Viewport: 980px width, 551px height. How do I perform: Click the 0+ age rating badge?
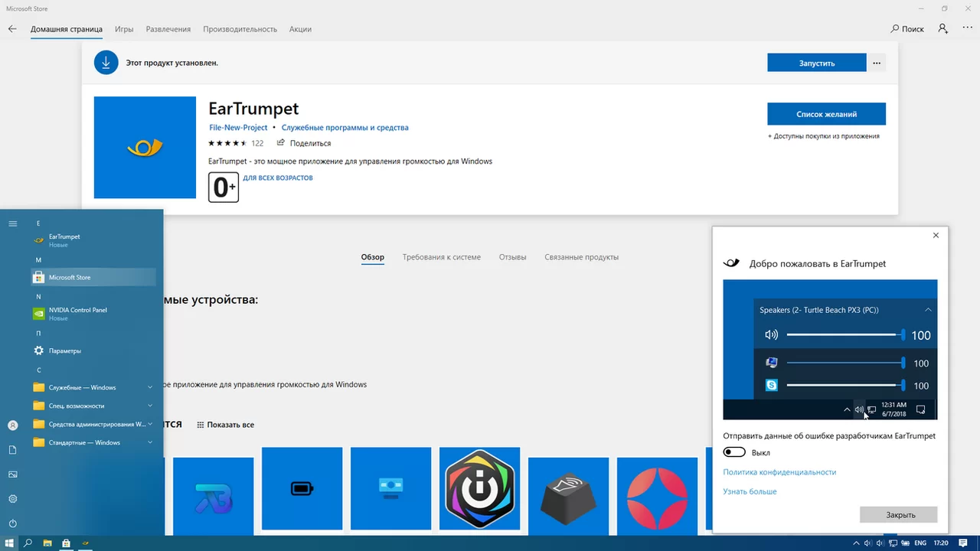coord(224,187)
